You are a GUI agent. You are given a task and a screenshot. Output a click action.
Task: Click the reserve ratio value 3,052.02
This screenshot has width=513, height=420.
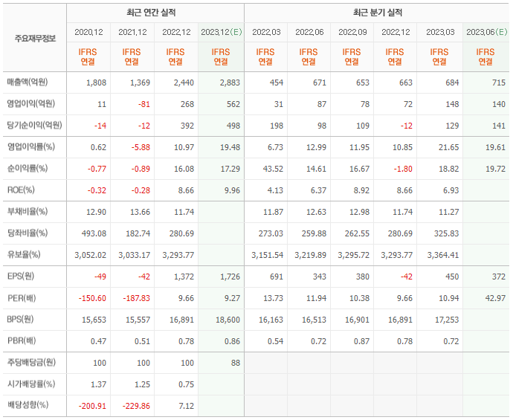(x=90, y=256)
